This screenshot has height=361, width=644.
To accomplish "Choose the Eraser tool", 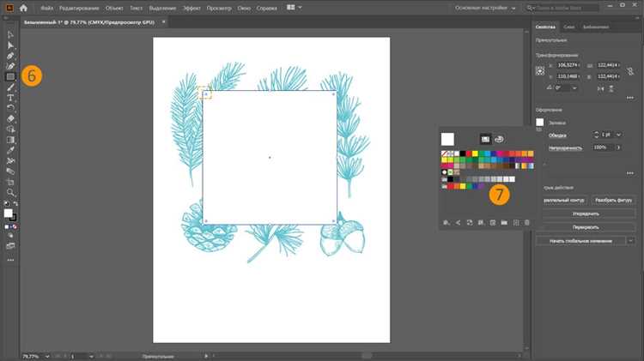I will [10, 118].
